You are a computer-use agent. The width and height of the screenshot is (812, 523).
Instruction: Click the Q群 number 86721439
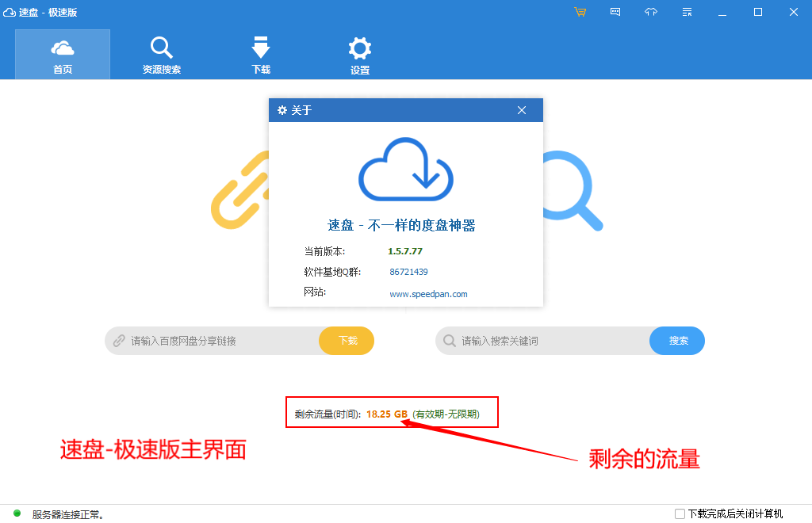coord(408,272)
